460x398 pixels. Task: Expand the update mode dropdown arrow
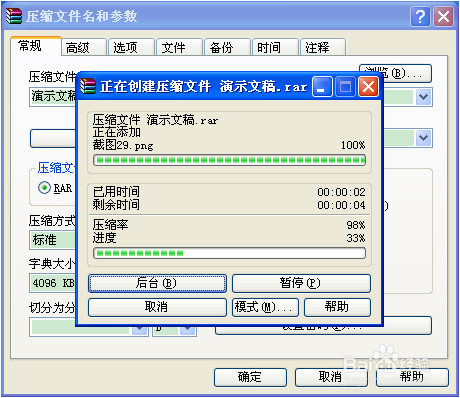424,138
